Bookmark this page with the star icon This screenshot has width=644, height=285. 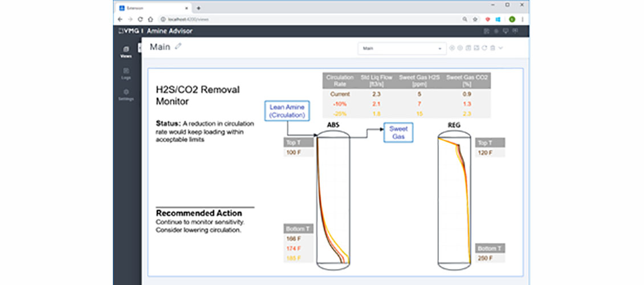[x=475, y=19]
